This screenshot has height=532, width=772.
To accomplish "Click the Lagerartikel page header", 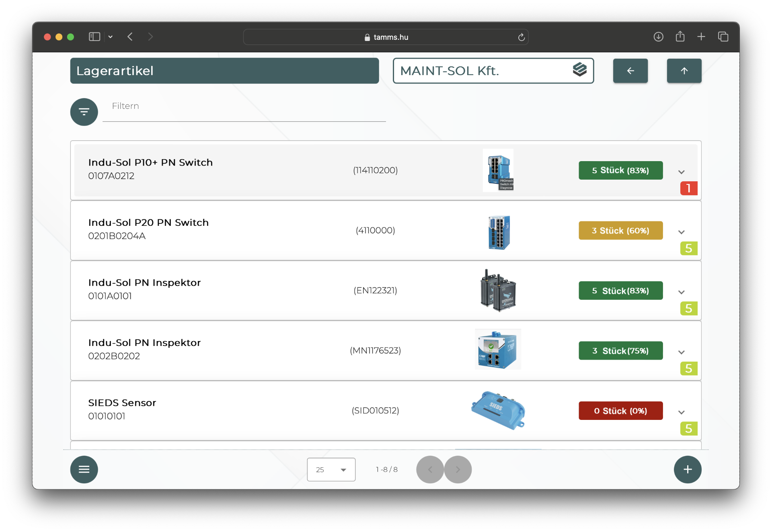I will pos(224,71).
